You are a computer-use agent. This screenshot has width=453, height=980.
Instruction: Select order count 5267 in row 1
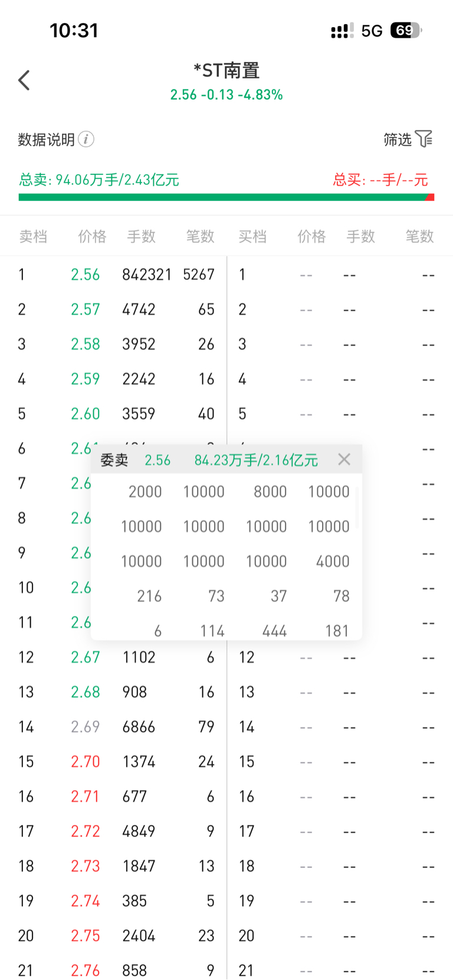pos(199,275)
